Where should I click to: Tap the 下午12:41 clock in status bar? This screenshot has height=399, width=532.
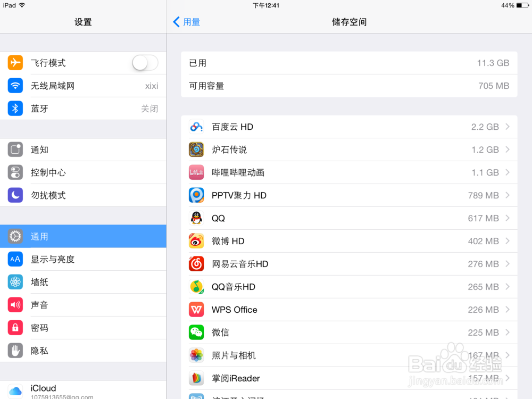pyautogui.click(x=265, y=5)
